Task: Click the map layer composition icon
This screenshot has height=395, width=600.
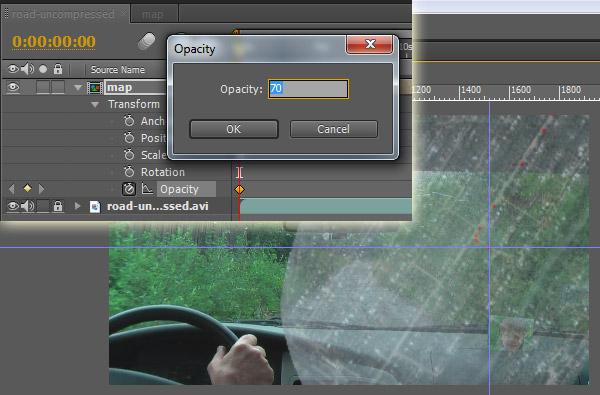Action: pyautogui.click(x=95, y=88)
